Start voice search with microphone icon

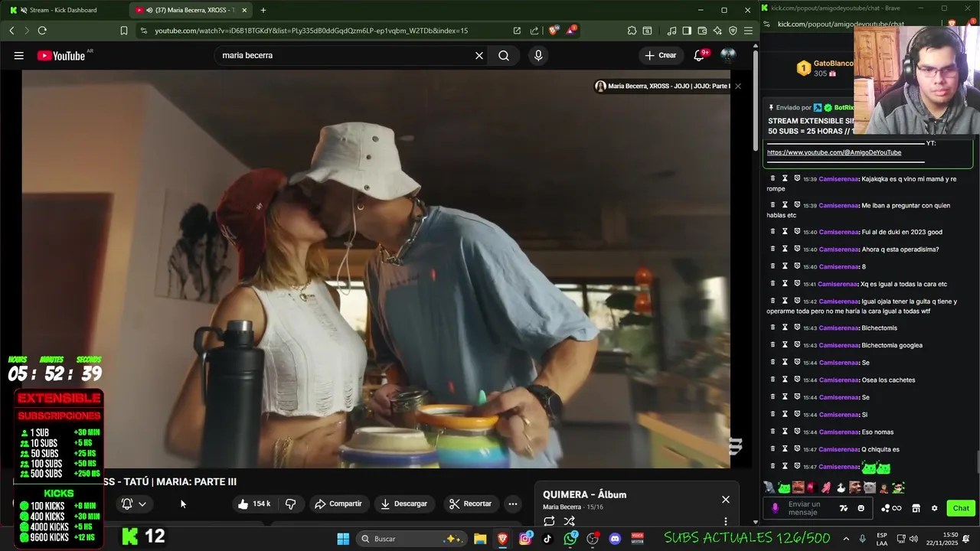(538, 55)
